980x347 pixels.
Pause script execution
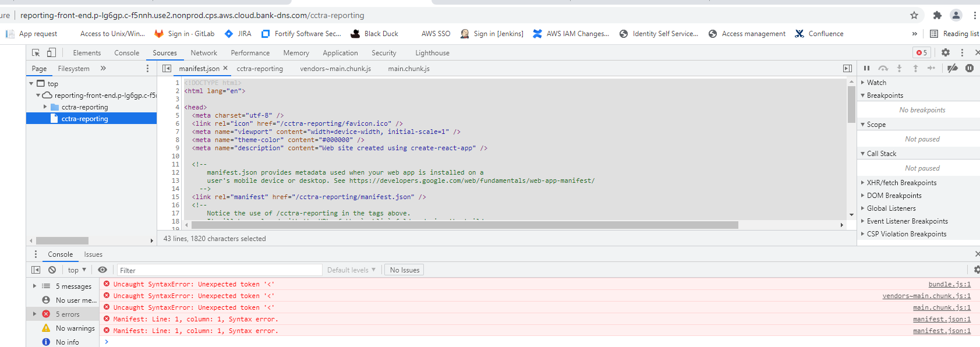[x=866, y=68]
